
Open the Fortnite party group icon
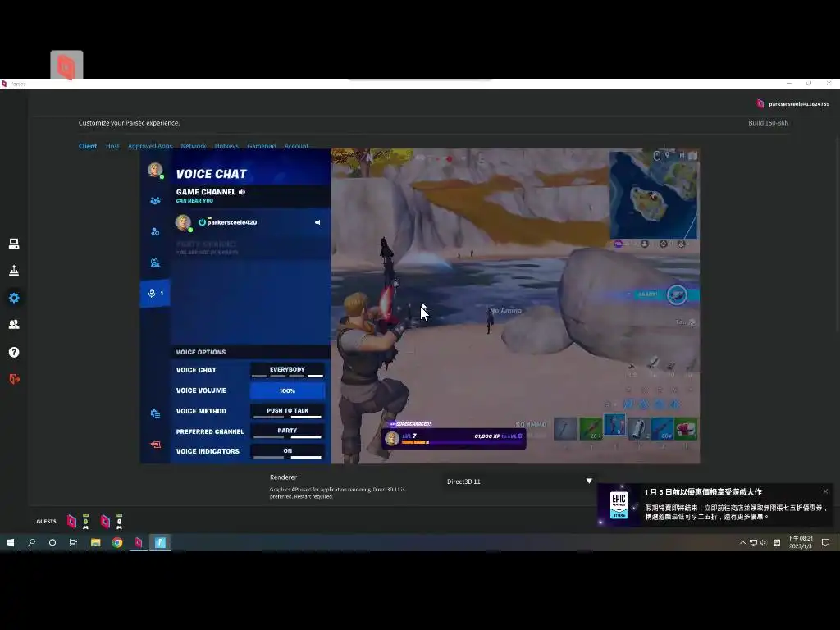click(155, 201)
